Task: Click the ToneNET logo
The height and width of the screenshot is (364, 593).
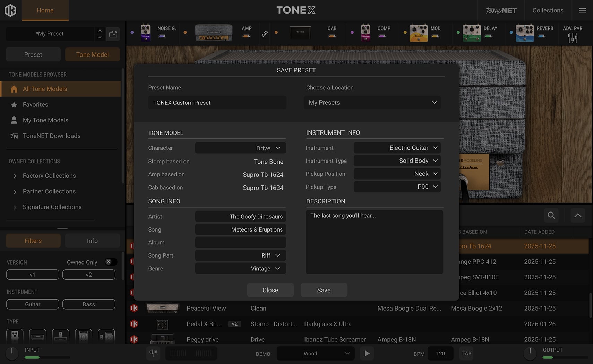Action: pos(501,10)
